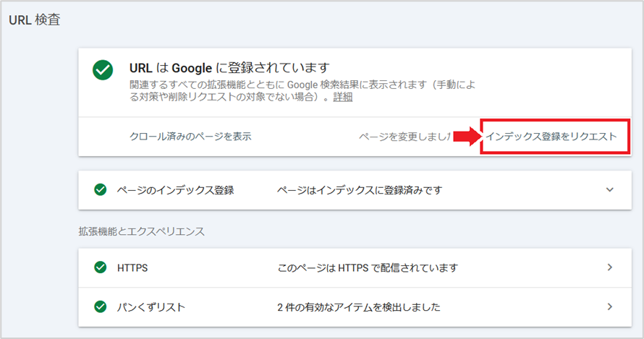Click the green check icon in the パンくずリスト row

click(x=100, y=306)
